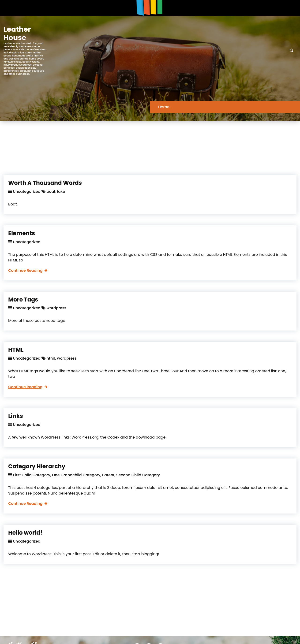Select the lake tag link
Viewport: 300px width, 644px height.
[x=61, y=191]
